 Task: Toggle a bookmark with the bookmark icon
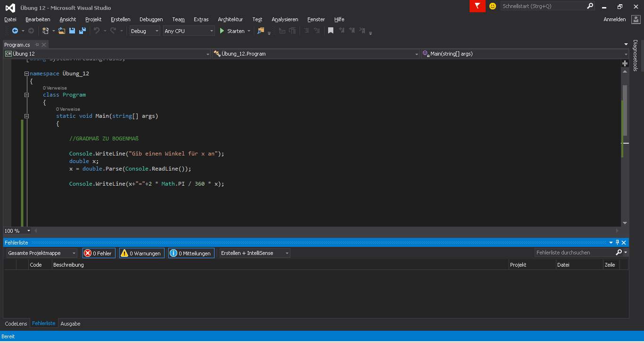pos(330,31)
